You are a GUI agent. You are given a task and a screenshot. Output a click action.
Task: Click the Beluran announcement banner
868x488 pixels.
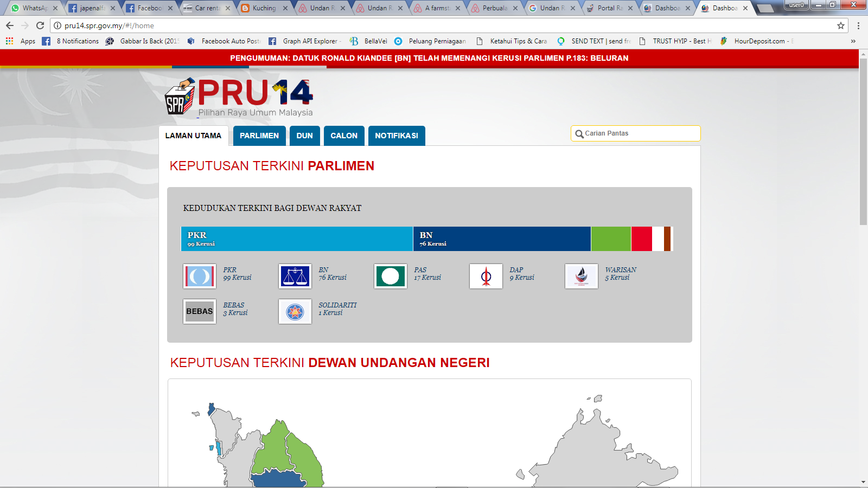[429, 58]
